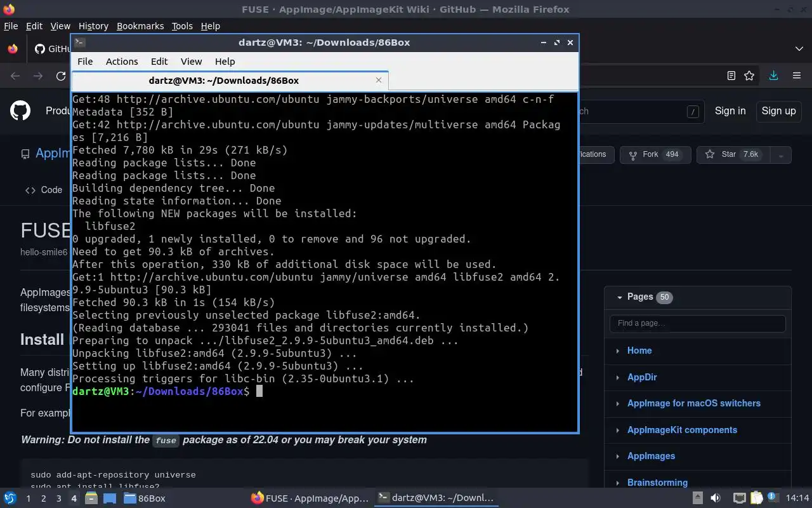The height and width of the screenshot is (508, 812).
Task: Open the repository Code tab
Action: pyautogui.click(x=44, y=190)
